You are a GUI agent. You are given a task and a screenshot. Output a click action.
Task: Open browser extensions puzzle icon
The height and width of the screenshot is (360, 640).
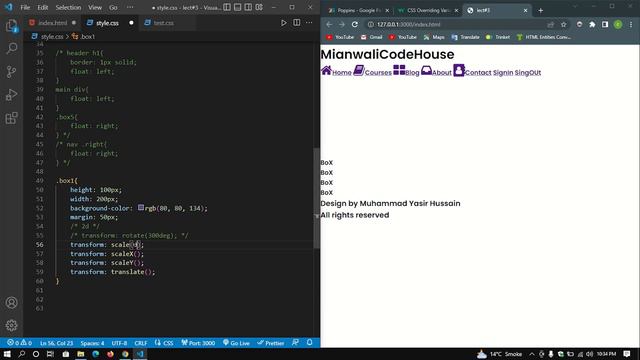592,24
